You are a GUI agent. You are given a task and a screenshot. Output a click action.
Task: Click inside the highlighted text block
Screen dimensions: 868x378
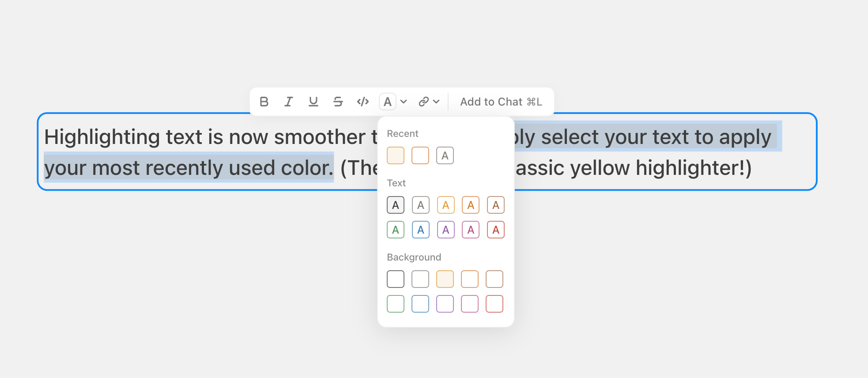click(x=177, y=167)
